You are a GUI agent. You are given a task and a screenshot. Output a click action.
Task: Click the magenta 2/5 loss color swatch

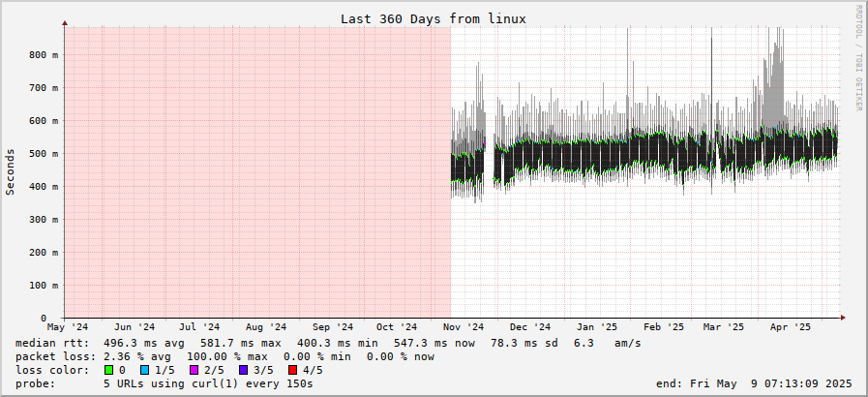coord(195,370)
